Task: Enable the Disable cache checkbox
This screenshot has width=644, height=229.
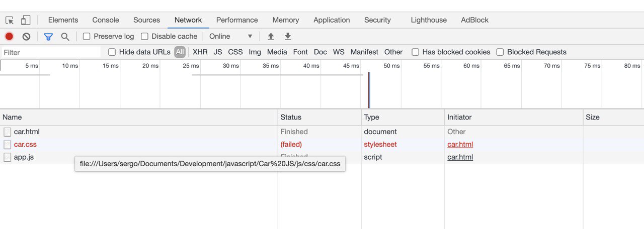Action: [144, 36]
